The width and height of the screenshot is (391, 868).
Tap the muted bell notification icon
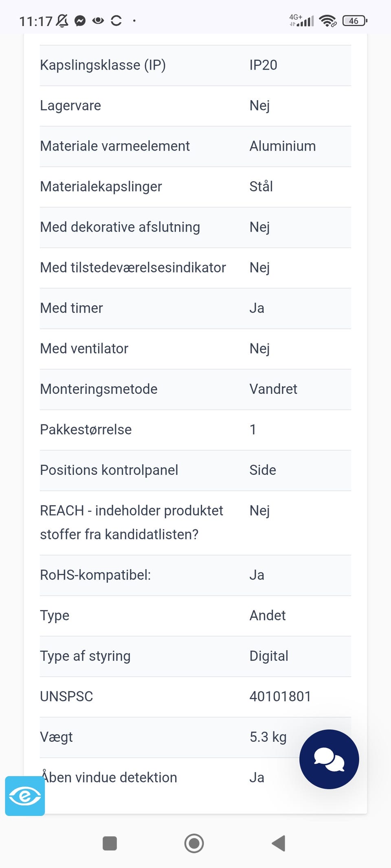62,21
